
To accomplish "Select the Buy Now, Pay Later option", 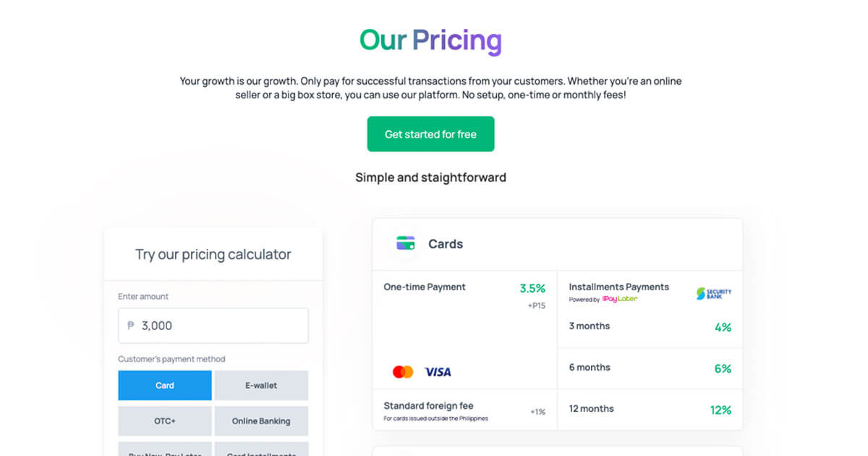I will pos(164,452).
